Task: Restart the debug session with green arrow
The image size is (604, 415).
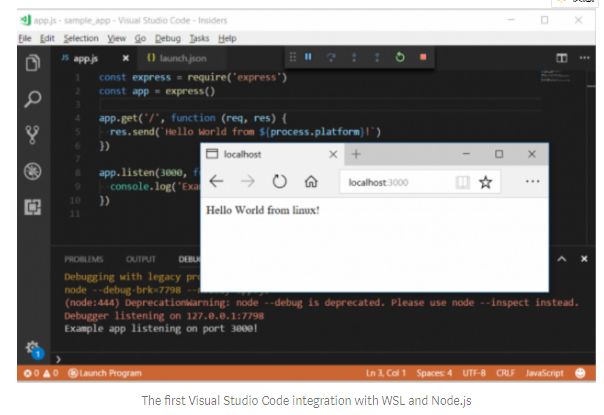Action: (400, 58)
